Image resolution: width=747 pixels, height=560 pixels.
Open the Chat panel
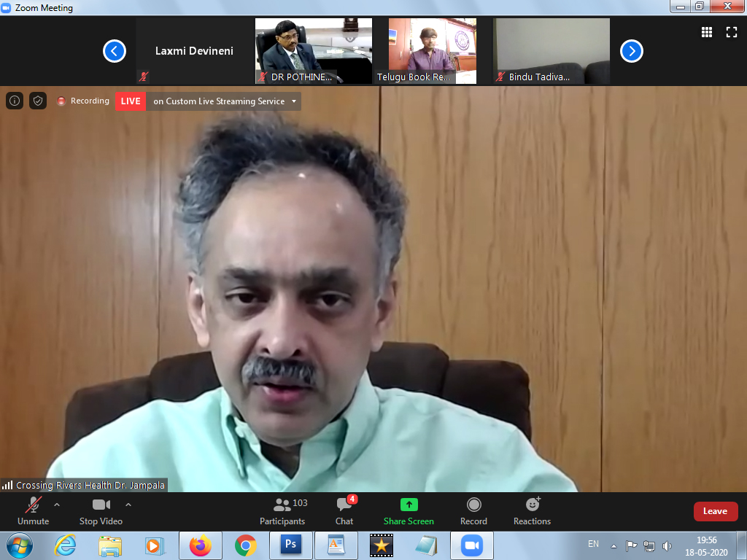click(344, 510)
